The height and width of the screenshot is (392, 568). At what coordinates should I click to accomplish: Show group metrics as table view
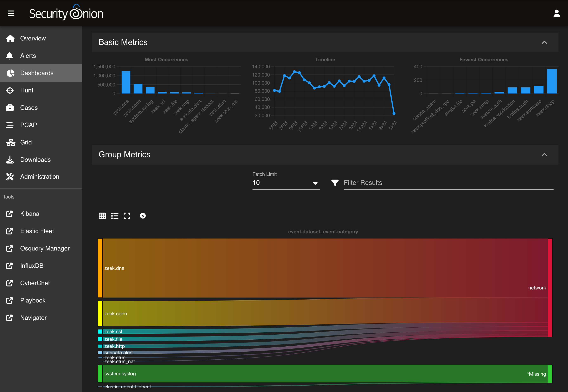(x=102, y=216)
